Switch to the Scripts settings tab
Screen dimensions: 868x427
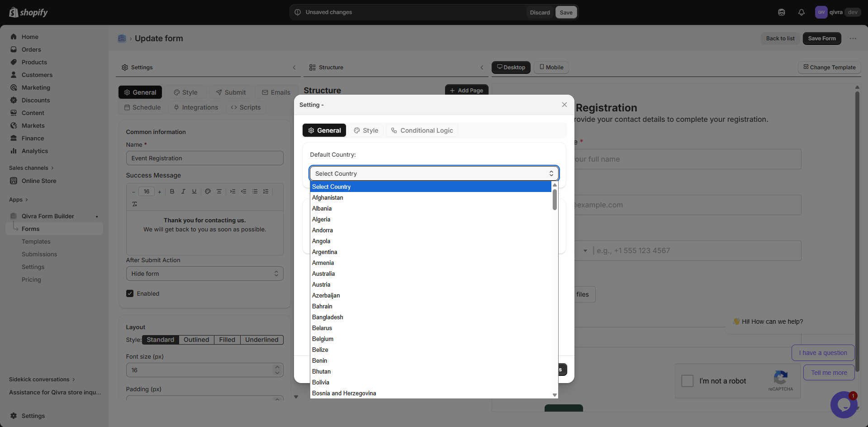pyautogui.click(x=246, y=107)
